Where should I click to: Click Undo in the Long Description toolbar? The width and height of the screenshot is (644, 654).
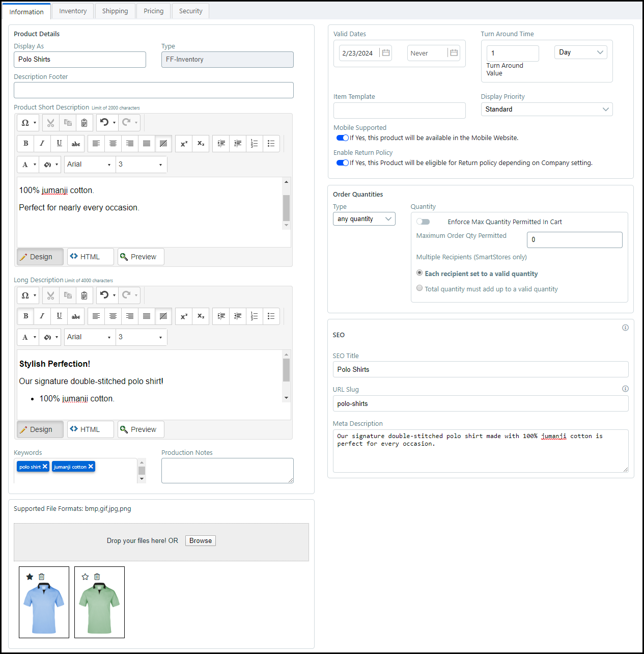(104, 295)
